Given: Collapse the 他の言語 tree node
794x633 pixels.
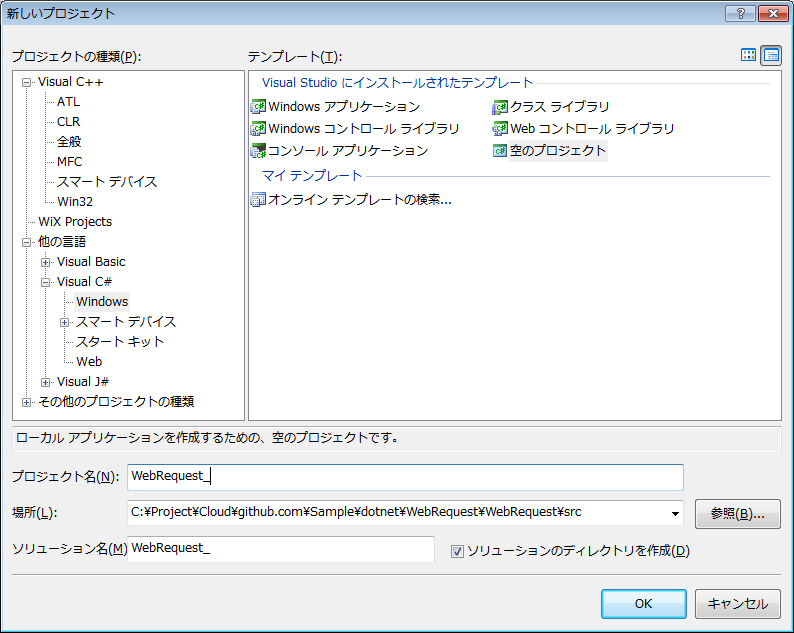Looking at the screenshot, I should pos(26,242).
